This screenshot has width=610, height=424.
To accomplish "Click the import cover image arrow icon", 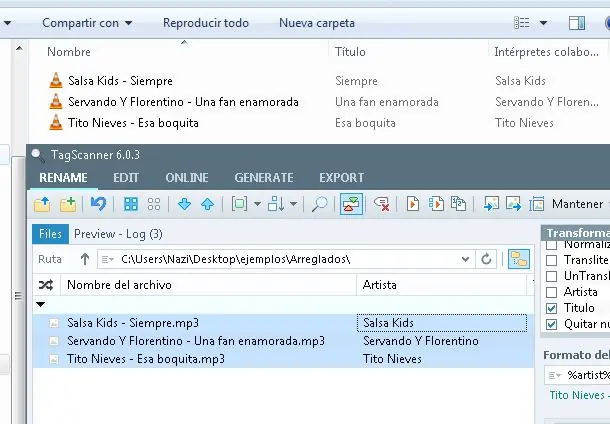I will [x=491, y=204].
